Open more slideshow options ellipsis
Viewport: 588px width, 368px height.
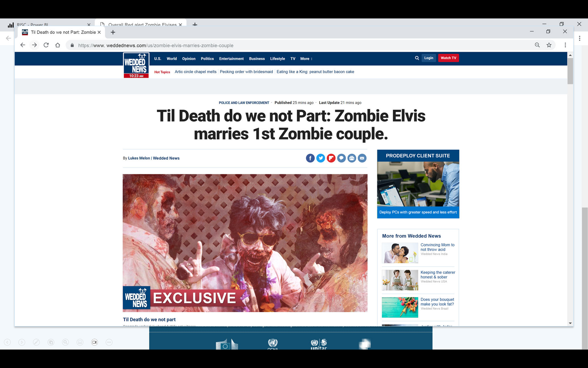(109, 342)
